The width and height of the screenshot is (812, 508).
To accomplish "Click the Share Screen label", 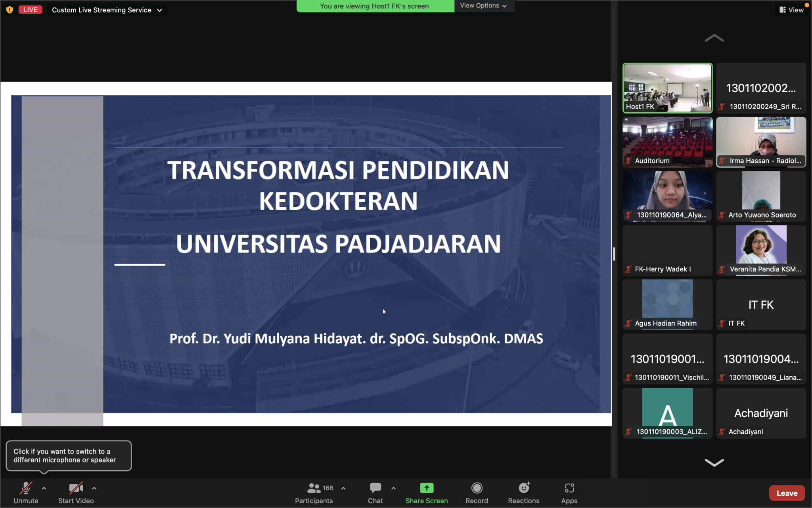I will [427, 501].
